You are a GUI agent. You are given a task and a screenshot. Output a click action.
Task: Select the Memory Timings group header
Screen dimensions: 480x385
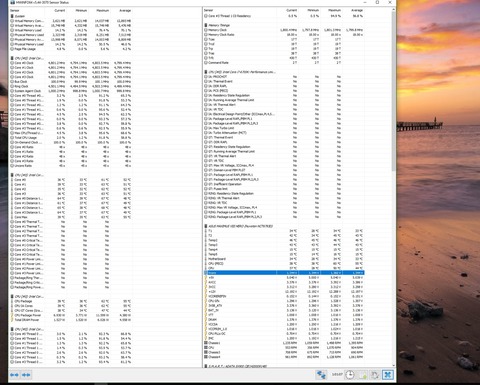click(284, 25)
